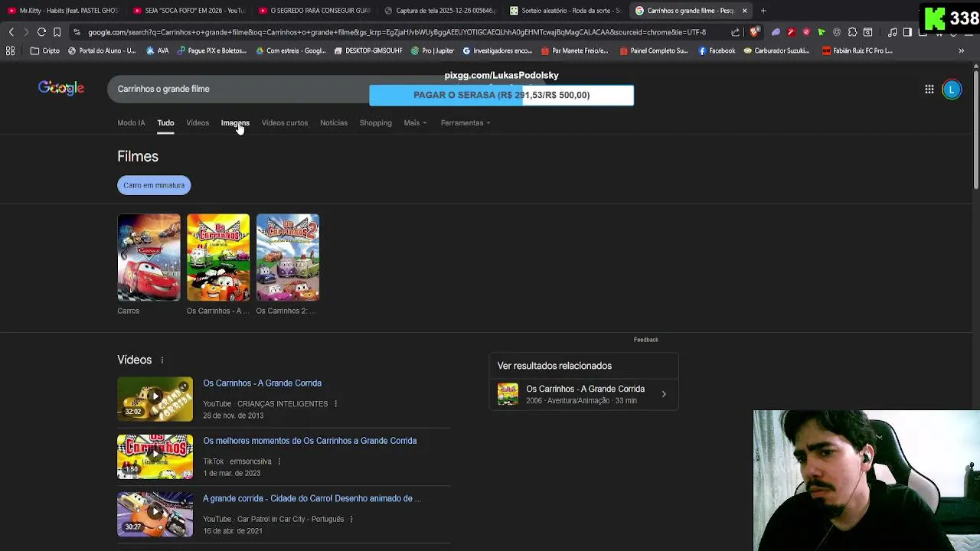Open the Pague PIX e Boletos bookmark
The width and height of the screenshot is (980, 551).
(212, 51)
